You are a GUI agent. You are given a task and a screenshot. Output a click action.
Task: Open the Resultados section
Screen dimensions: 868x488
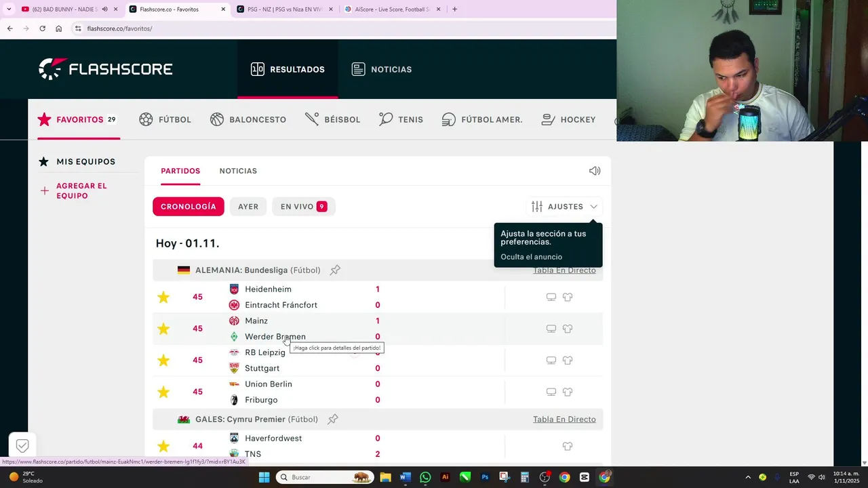tap(288, 69)
